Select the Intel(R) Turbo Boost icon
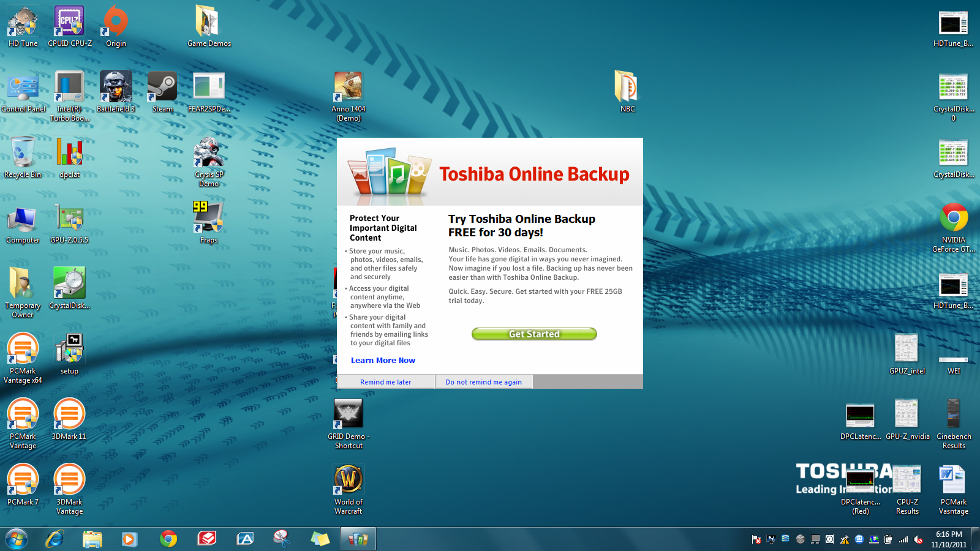Screen dimensions: 980x551 [69, 96]
